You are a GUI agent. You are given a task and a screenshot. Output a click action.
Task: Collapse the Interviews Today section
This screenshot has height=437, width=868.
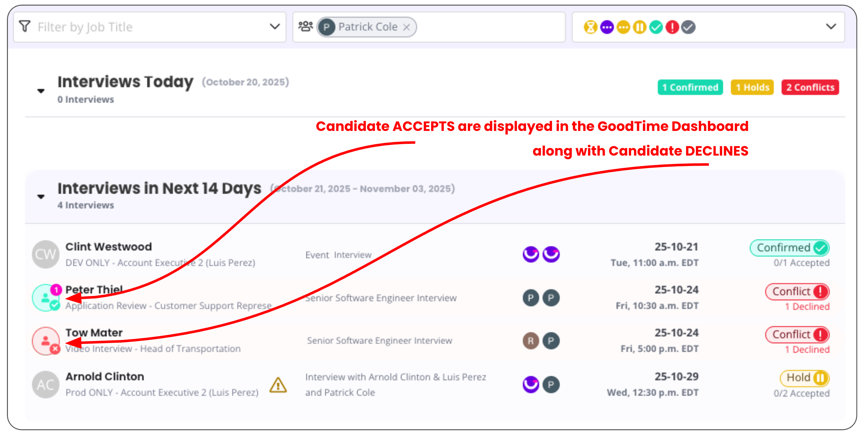point(41,91)
